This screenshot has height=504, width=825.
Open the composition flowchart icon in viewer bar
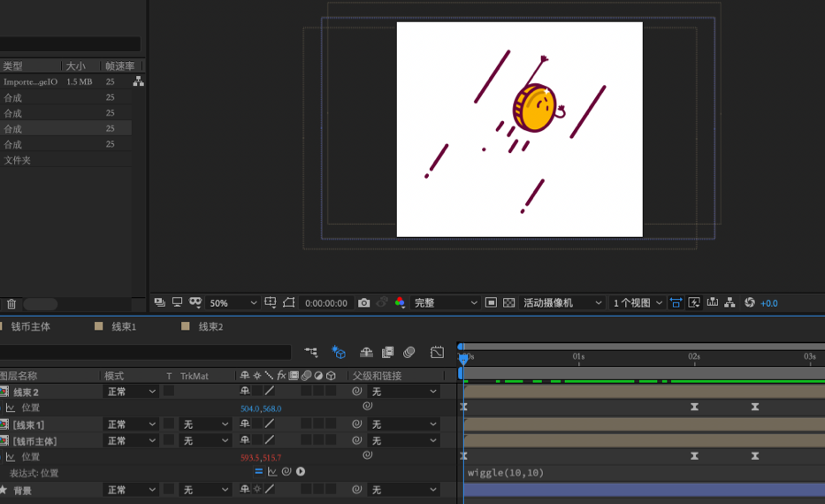730,302
